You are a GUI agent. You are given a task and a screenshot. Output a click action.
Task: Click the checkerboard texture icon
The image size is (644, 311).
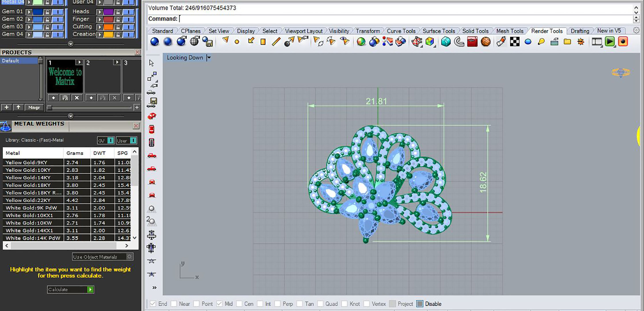pos(515,42)
